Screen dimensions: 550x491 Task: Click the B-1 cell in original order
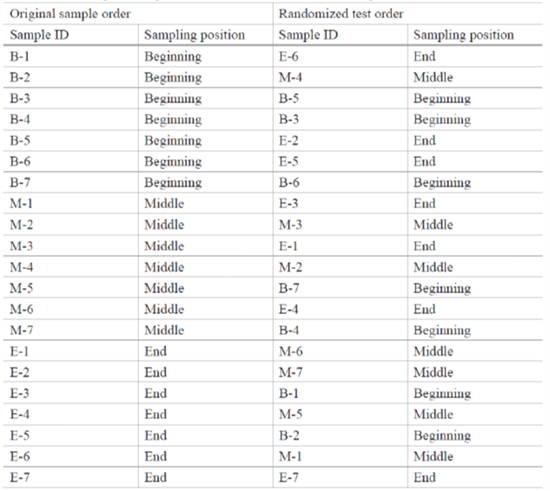[x=71, y=56]
